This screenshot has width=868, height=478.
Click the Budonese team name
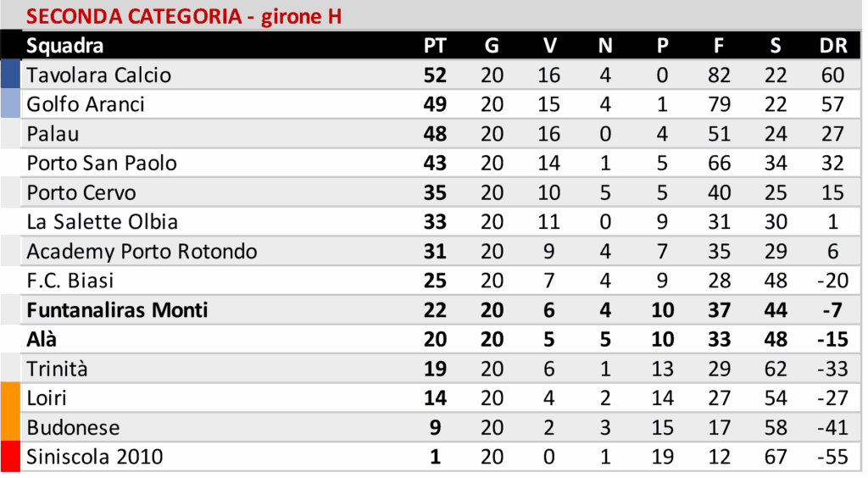[73, 428]
